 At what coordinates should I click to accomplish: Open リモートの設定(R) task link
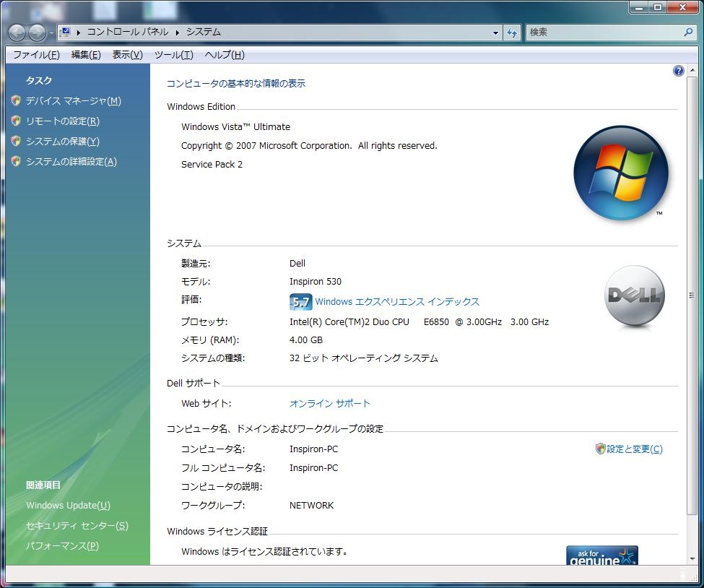click(63, 121)
